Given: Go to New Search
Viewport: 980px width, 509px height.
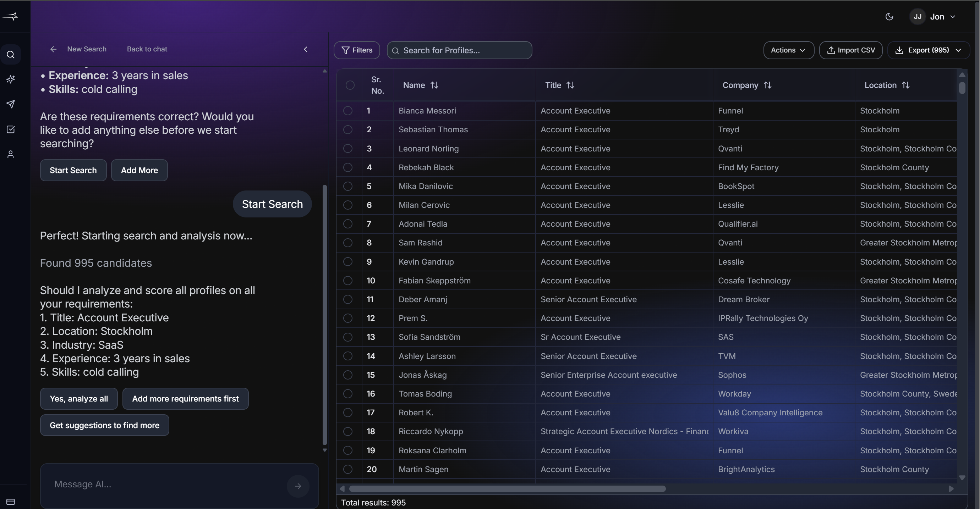Looking at the screenshot, I should pos(86,49).
